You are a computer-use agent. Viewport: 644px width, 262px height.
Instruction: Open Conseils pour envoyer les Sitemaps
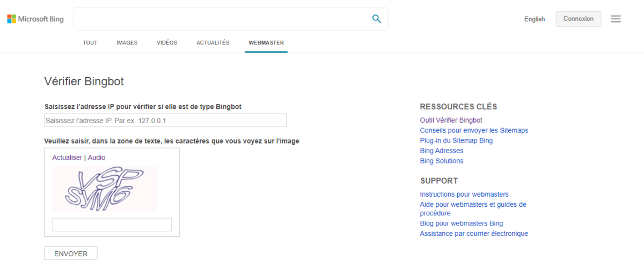click(x=474, y=130)
